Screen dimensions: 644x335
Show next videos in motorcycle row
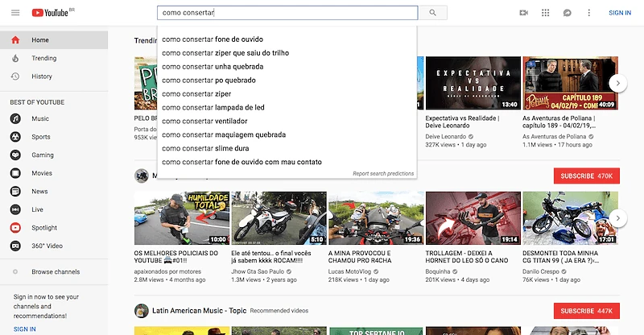617,218
